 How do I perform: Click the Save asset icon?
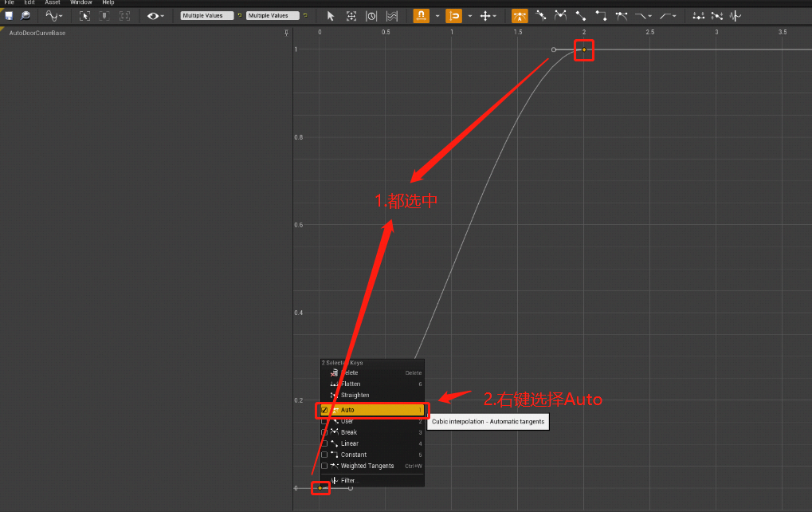(9, 15)
